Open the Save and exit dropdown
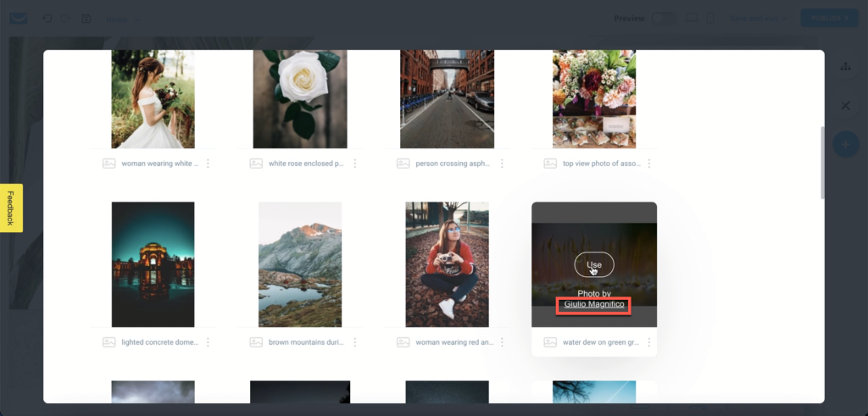868x416 pixels. point(759,19)
